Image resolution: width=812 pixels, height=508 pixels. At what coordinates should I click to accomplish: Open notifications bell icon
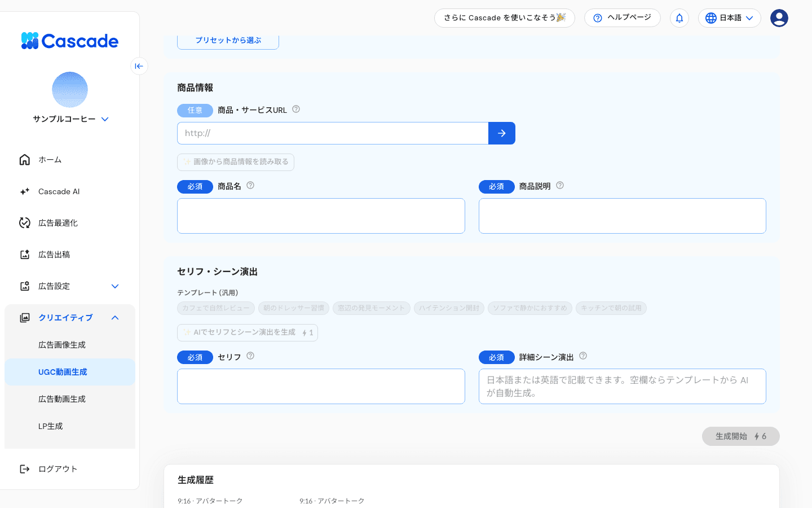(x=679, y=18)
